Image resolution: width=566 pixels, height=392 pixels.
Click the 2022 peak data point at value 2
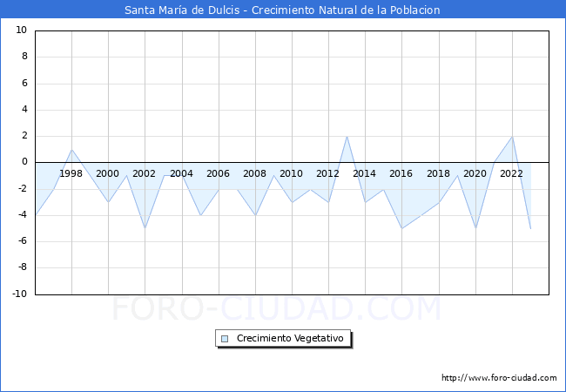click(512, 137)
